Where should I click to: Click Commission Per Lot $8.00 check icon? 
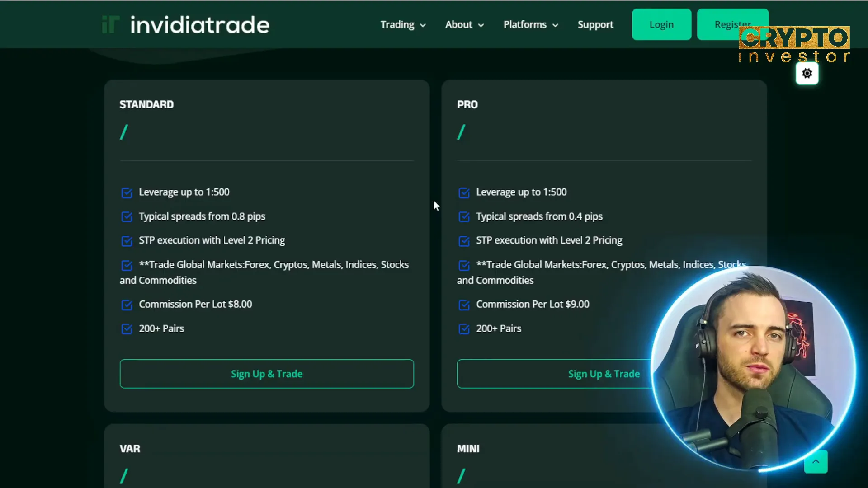tap(127, 305)
